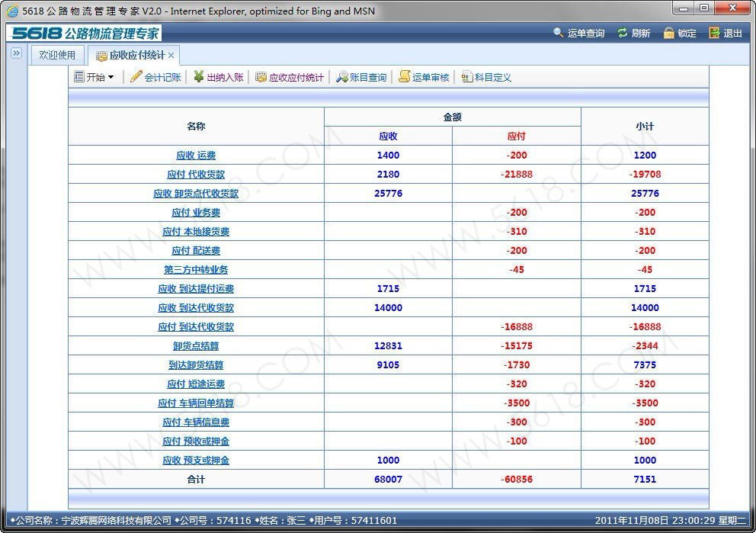Expand the left sidebar panel arrow
This screenshot has height=533, width=756.
tap(16, 53)
